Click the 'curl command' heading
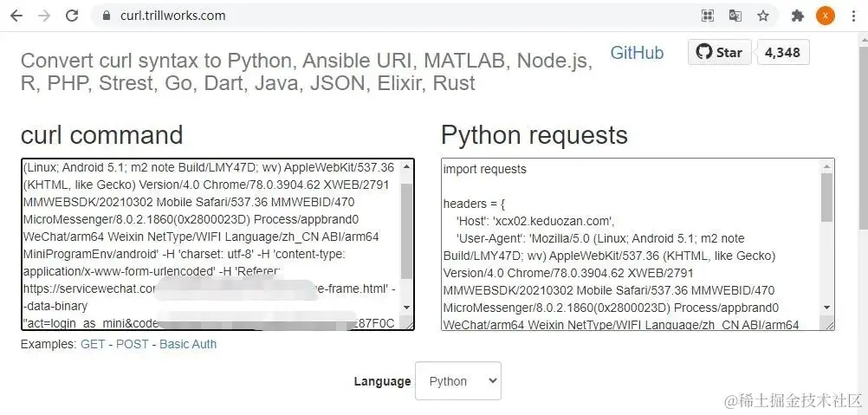Image resolution: width=868 pixels, height=415 pixels. [102, 135]
